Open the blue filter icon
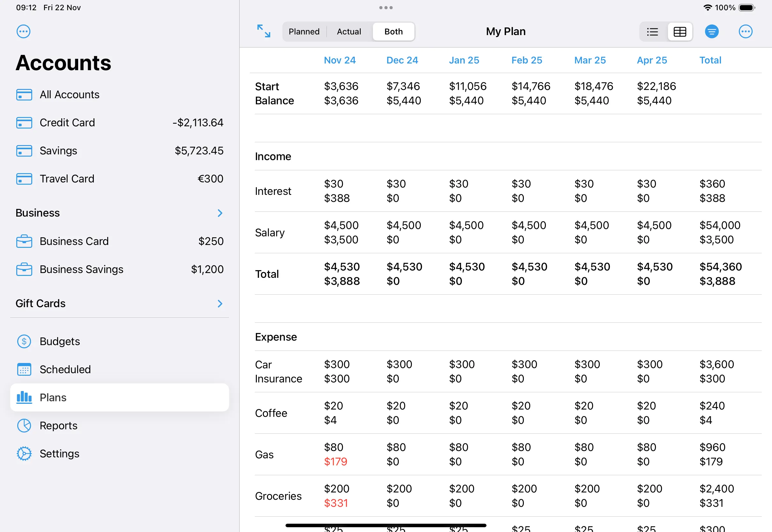This screenshot has height=532, width=772. pos(712,32)
